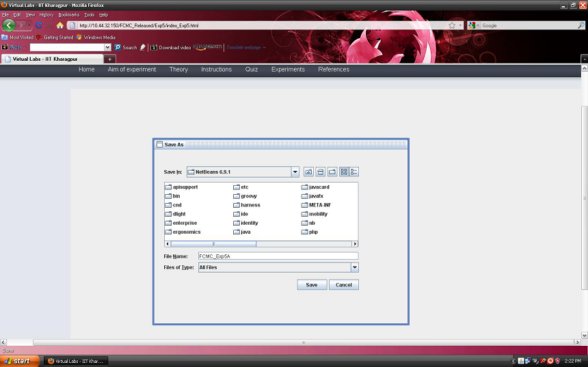Screen dimensions: 588x367
Task: Switch file view to Details mode
Action: pos(354,172)
